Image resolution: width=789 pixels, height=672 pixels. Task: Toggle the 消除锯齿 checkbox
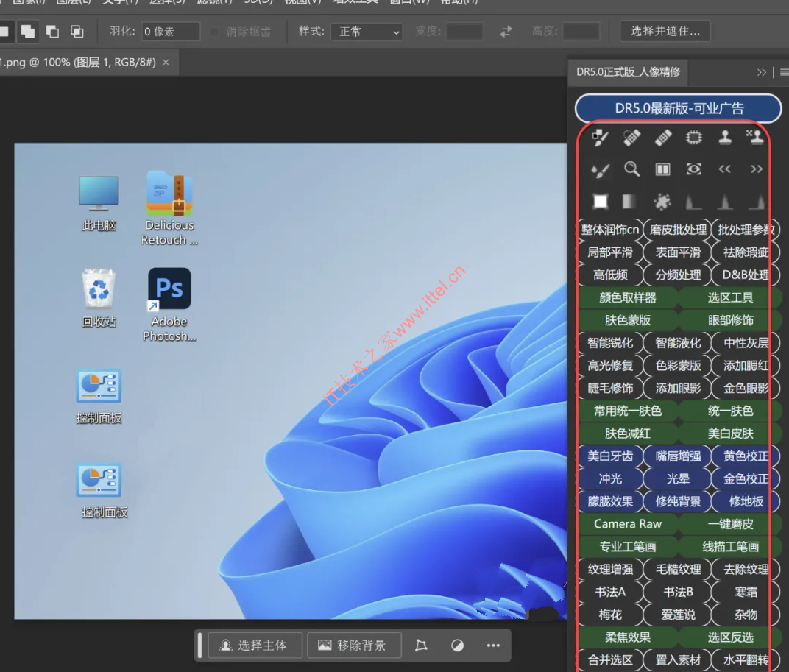(215, 31)
